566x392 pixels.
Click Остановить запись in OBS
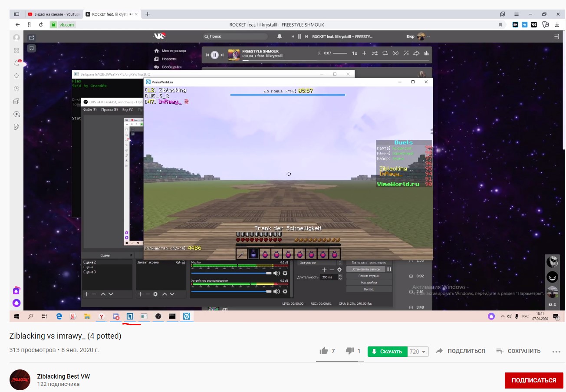tap(366, 269)
